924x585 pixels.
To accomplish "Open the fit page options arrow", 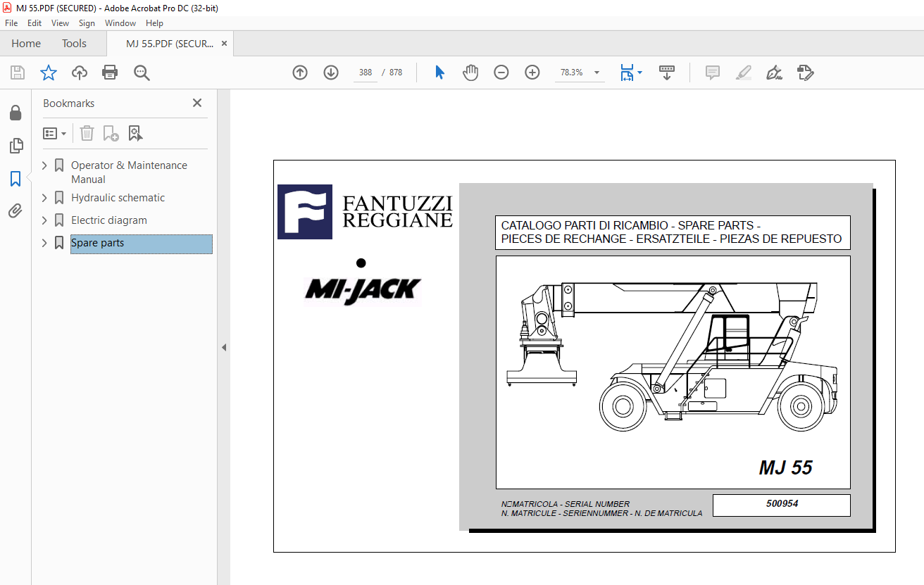I will click(639, 73).
